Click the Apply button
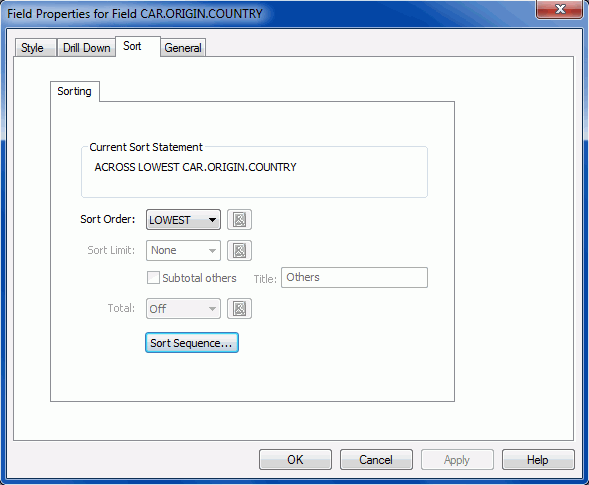 click(x=457, y=459)
